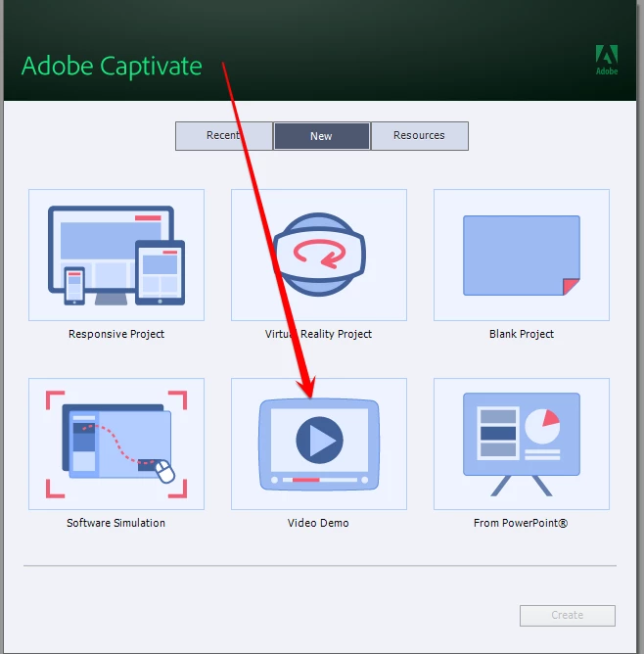Viewport: 644px width, 654px height.
Task: Click the Adobe Captivate title
Action: coord(112,67)
